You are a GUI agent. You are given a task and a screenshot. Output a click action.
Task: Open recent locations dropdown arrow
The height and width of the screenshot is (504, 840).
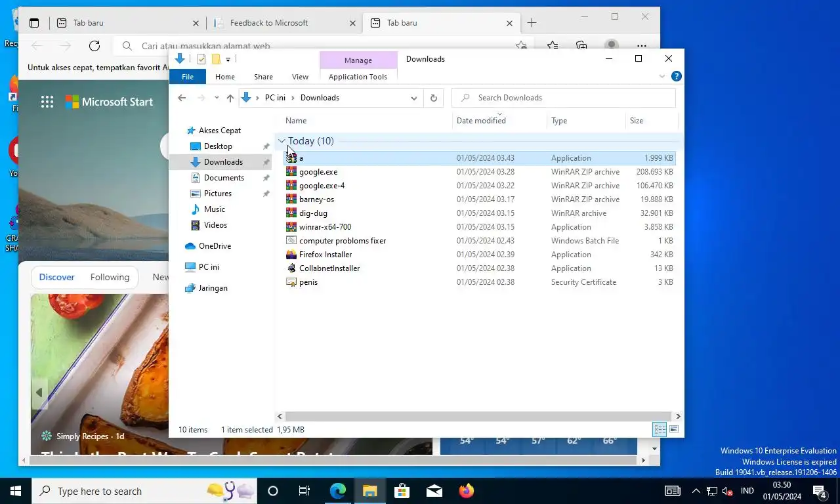pos(217,98)
